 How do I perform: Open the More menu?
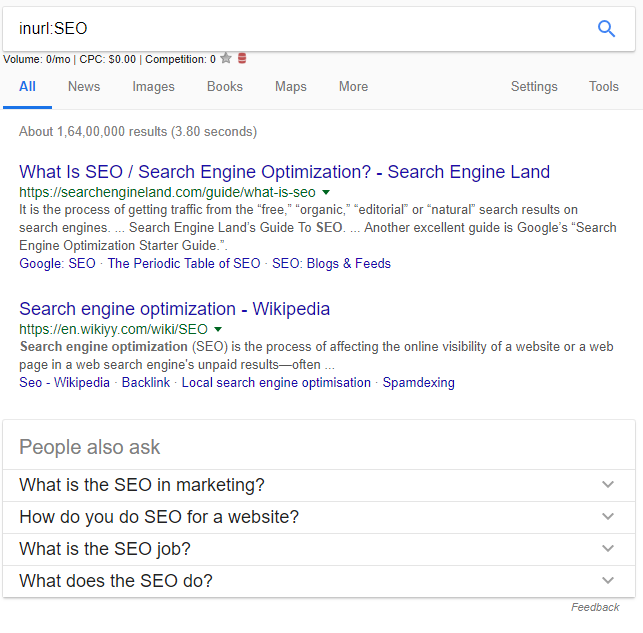[x=353, y=87]
